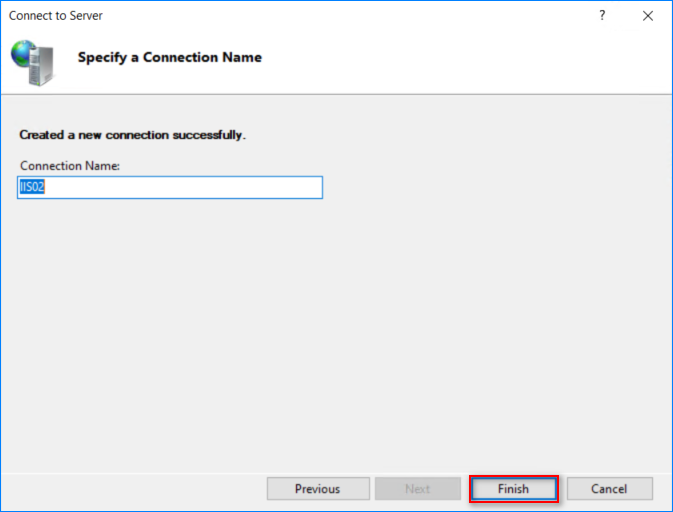The width and height of the screenshot is (673, 512).
Task: Close the Connect to Server dialog
Action: coord(648,16)
